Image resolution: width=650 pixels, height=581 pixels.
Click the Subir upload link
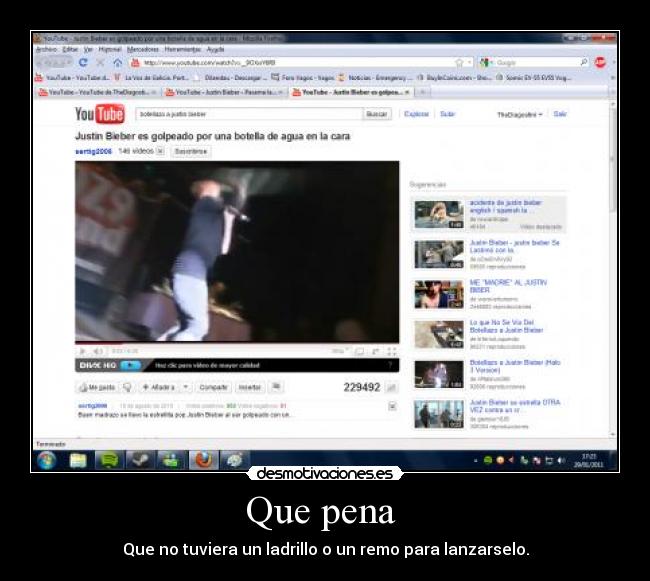click(x=447, y=114)
